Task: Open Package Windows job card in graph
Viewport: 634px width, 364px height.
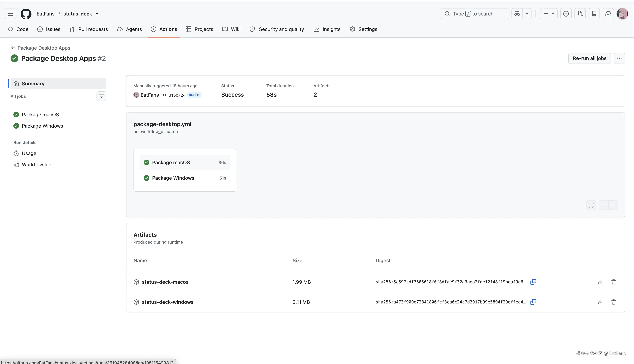Action: pos(185,178)
